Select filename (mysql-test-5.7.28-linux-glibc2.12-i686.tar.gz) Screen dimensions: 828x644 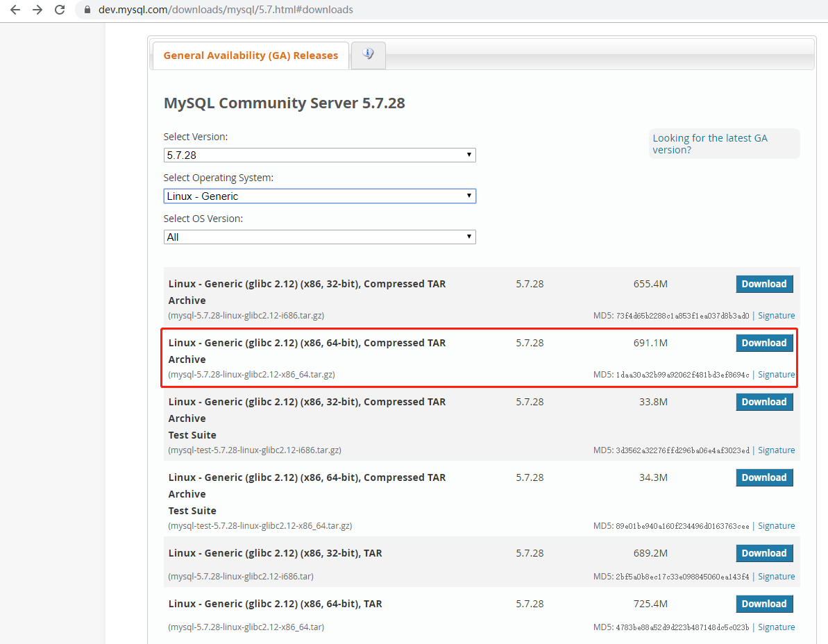255,450
